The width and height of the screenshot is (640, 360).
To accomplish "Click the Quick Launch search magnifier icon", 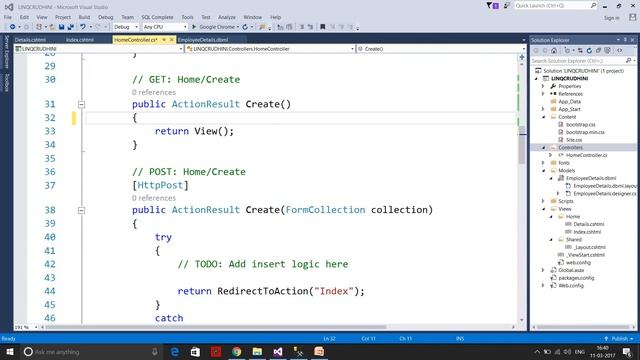I will click(x=593, y=5).
